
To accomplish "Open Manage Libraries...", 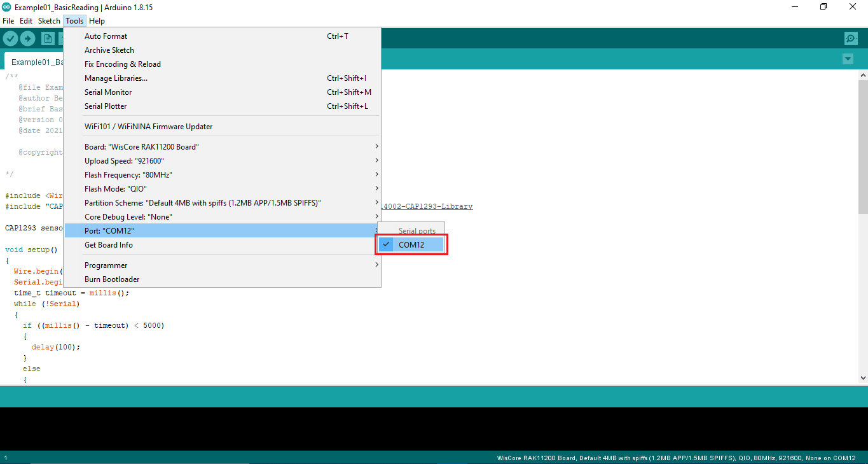I will (x=222, y=78).
